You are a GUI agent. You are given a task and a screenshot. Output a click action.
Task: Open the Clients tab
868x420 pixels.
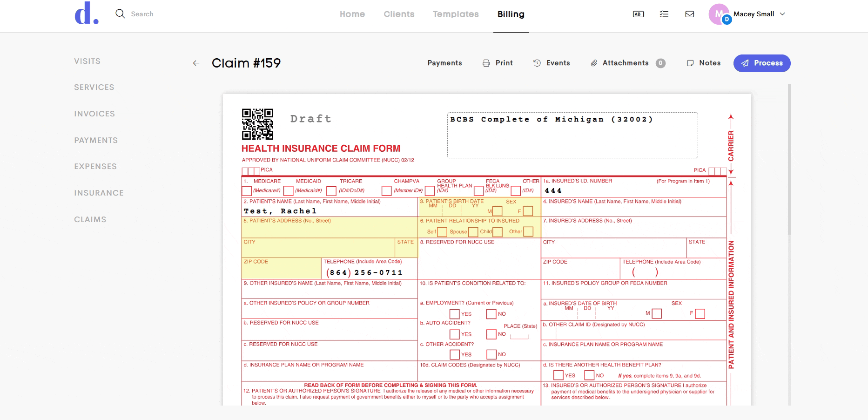click(399, 14)
